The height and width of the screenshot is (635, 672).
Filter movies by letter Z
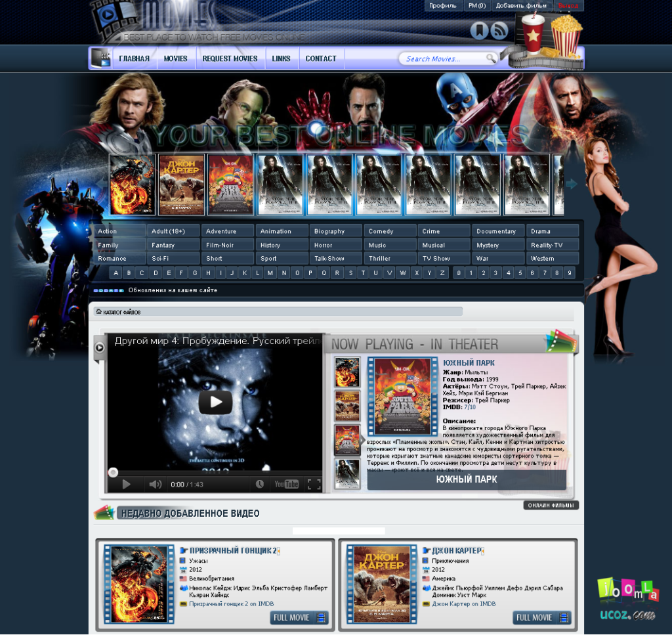click(x=443, y=273)
